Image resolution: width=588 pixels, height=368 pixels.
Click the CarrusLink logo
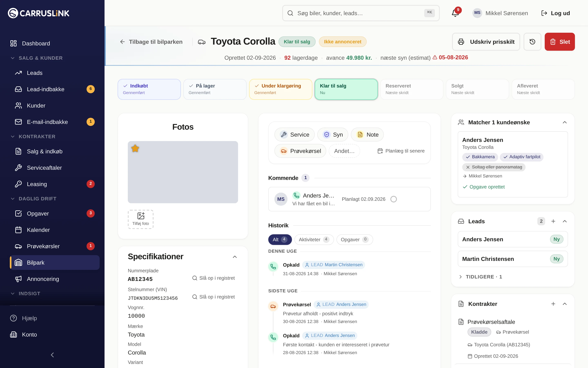(39, 13)
